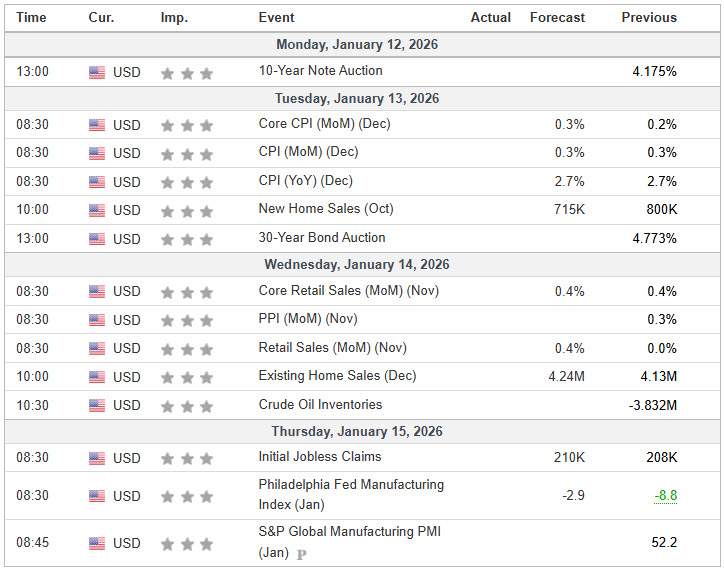The image size is (724, 570).
Task: Click the importance stars for New Home Sales
Action: pos(186,210)
